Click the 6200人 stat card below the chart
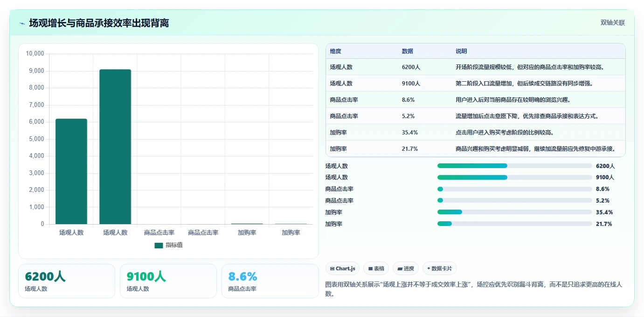The width and height of the screenshot is (644, 317). click(x=67, y=281)
